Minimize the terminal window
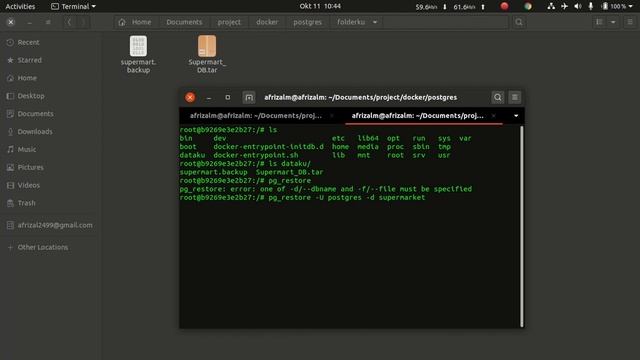 209,98
